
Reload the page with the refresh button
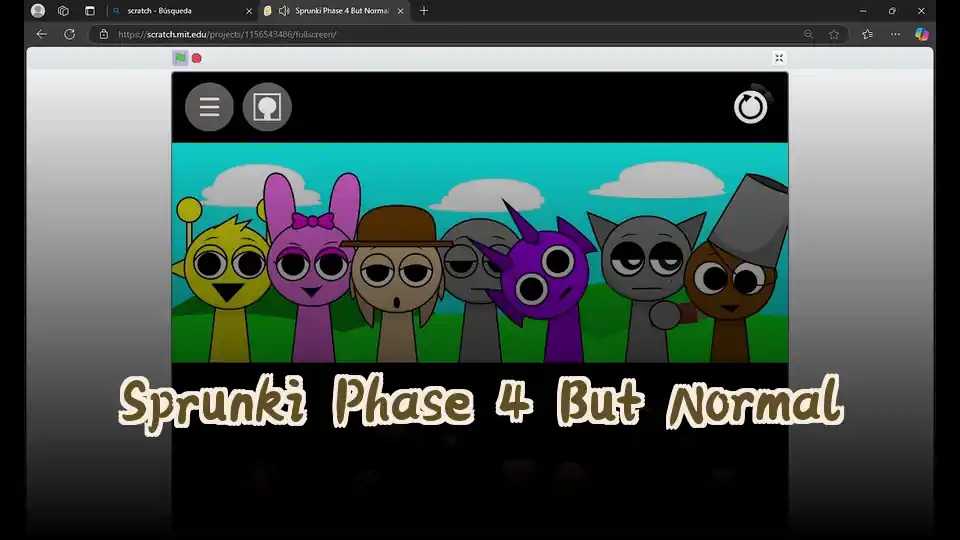point(69,34)
